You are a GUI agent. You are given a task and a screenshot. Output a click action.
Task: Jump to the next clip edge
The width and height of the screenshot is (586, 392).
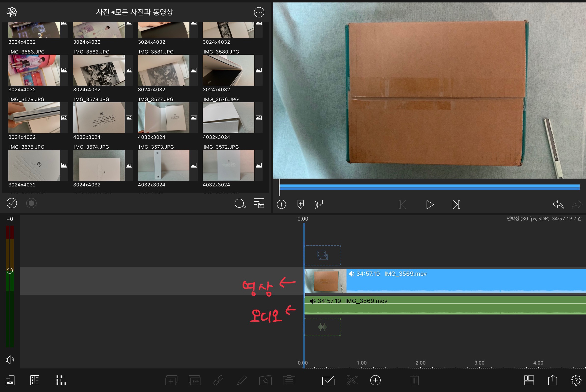point(456,205)
